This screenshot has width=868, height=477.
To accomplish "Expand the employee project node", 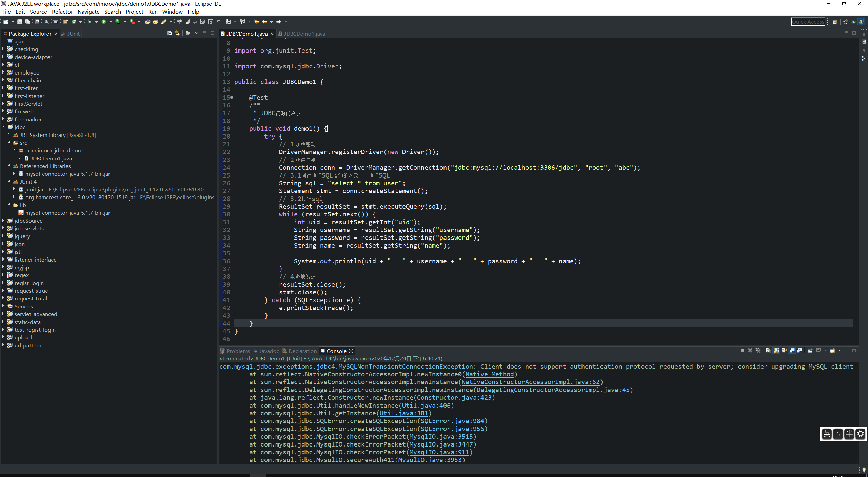I will point(3,72).
